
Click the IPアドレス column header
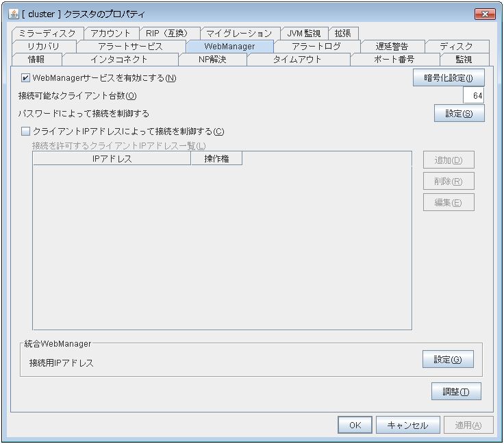point(112,159)
